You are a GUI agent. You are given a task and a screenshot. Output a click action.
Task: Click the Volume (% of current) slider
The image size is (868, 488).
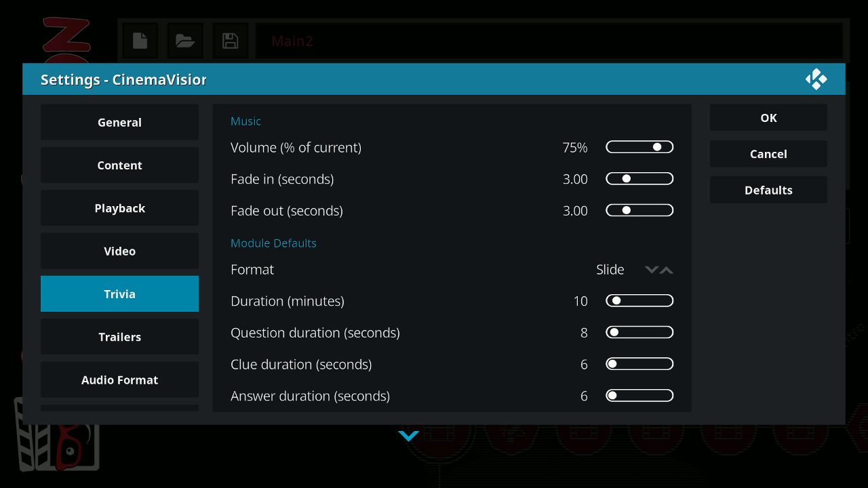(x=639, y=147)
